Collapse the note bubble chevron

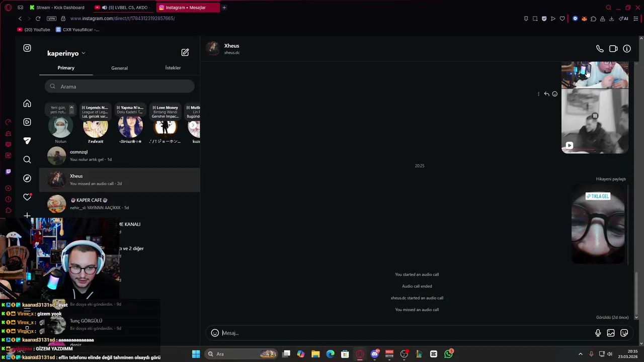click(71, 108)
